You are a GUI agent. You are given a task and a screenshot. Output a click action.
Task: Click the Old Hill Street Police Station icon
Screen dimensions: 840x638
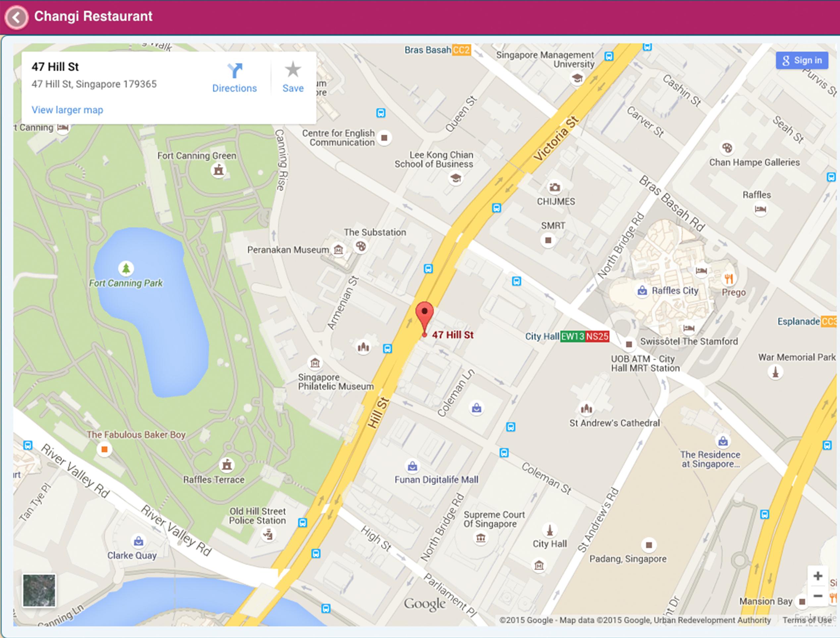269,535
